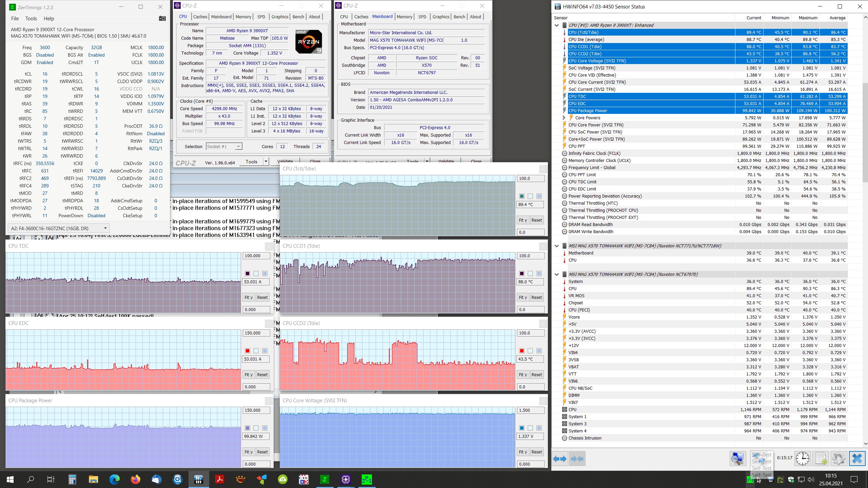
Task: Open HWiNFO sensor settings gear icon
Action: tap(839, 459)
